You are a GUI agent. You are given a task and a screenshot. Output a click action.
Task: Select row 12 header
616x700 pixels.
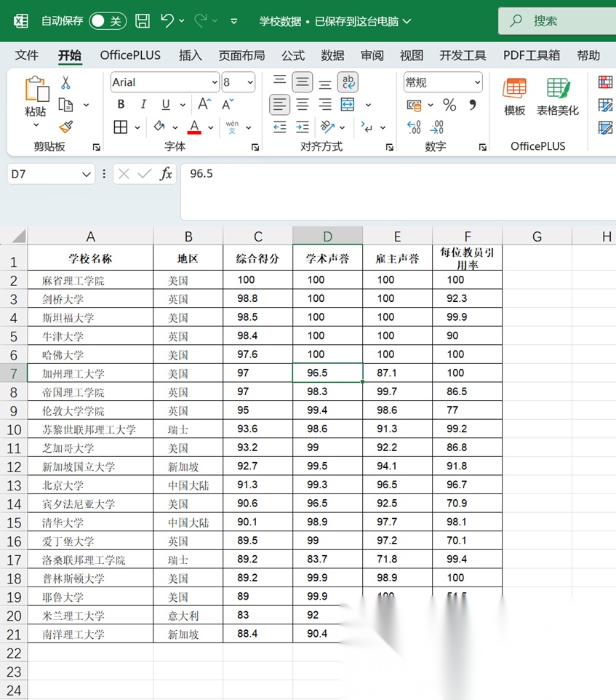(x=14, y=467)
